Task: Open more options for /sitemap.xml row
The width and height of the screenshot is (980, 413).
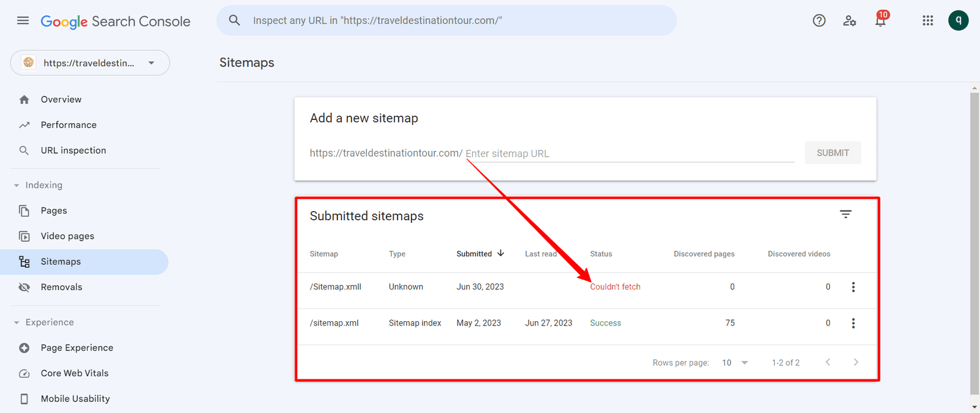Action: [853, 323]
